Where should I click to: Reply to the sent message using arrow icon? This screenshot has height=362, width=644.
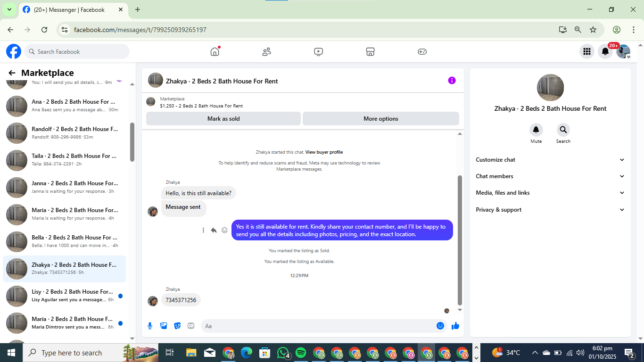[x=214, y=230]
